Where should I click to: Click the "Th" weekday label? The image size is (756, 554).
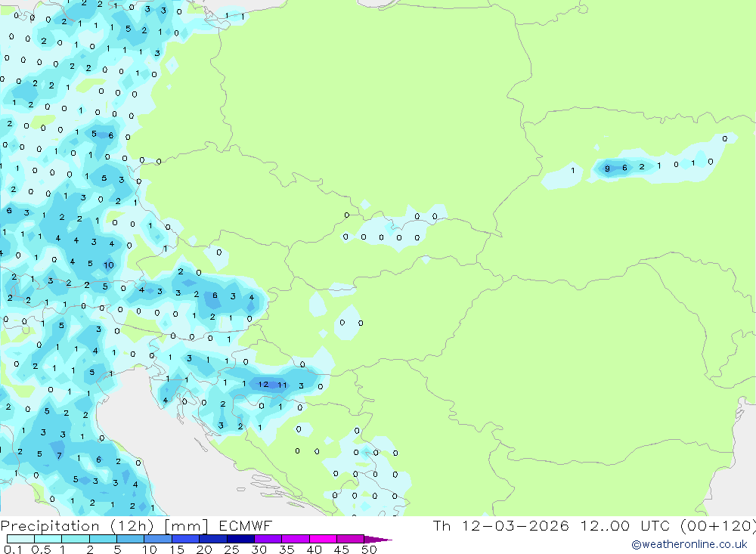(x=442, y=525)
